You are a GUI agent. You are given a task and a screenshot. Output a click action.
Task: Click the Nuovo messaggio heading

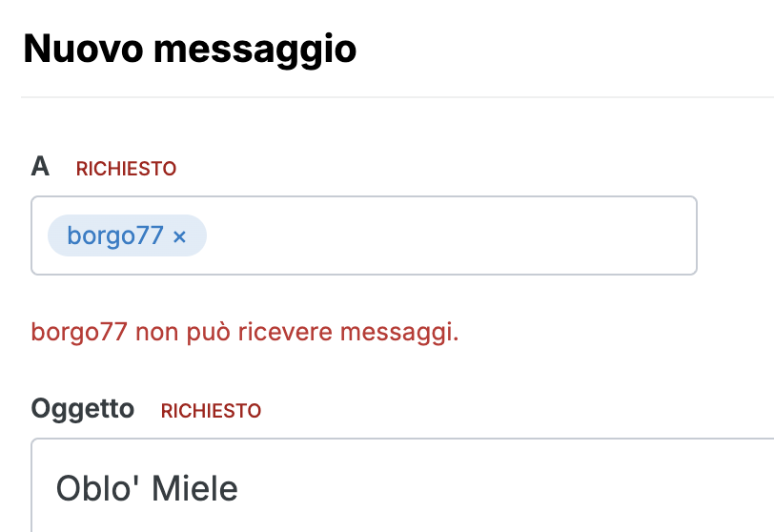(190, 48)
